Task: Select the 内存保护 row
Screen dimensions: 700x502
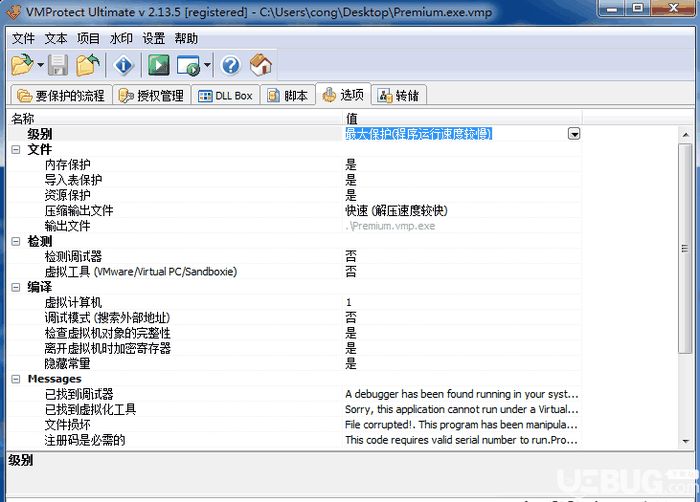Action: coord(295,165)
